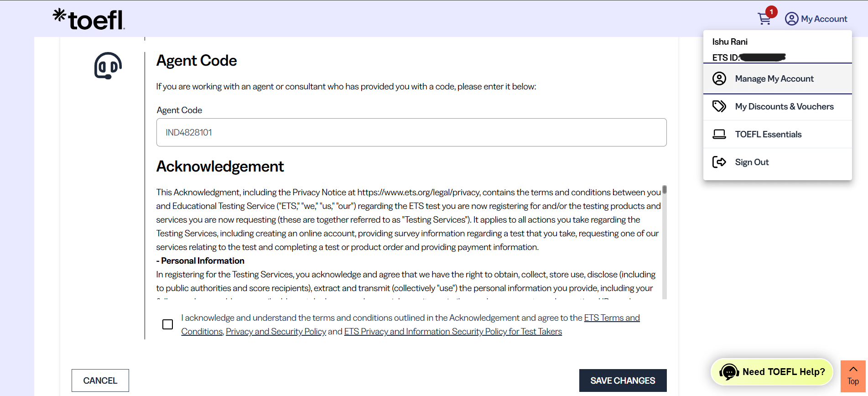
Task: Check the acknowledgement terms checkbox
Action: click(167, 324)
